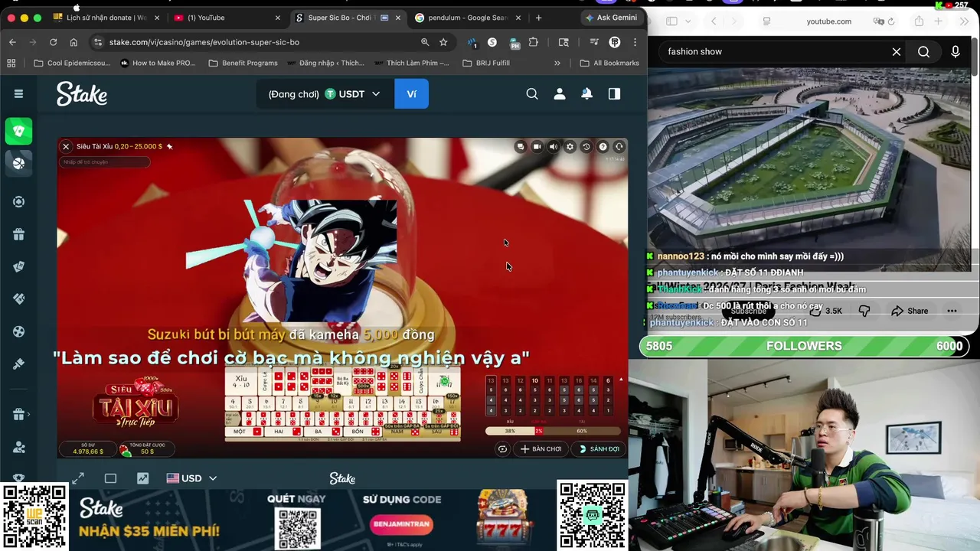Viewport: 980px width, 551px height.
Task: Click the BÀN CHƠI add table button
Action: coord(541,449)
